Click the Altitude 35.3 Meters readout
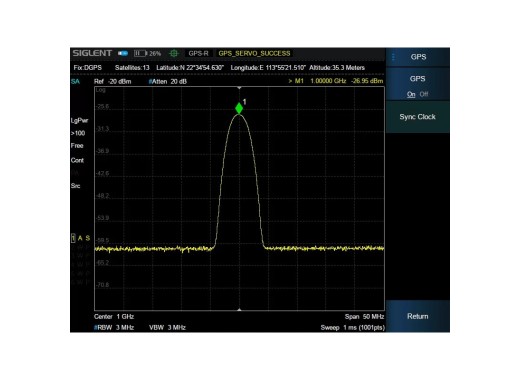This screenshot has height=380, width=520. click(x=337, y=68)
